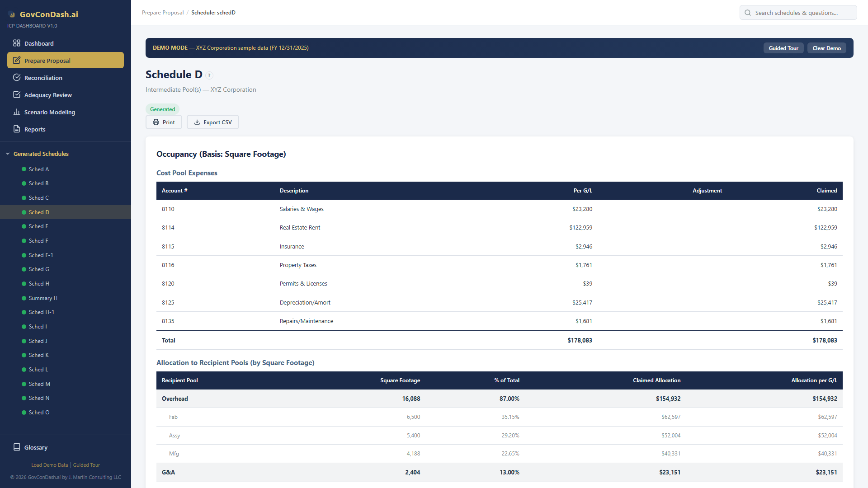Open Sched F-1 in schedule list
Image resolution: width=868 pixels, height=488 pixels.
point(41,255)
